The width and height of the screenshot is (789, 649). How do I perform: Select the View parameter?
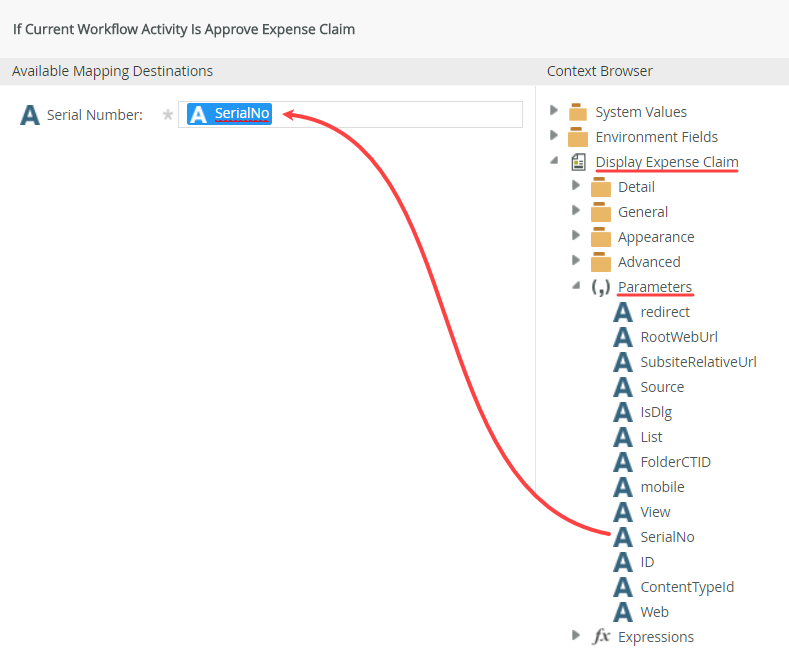(x=655, y=512)
